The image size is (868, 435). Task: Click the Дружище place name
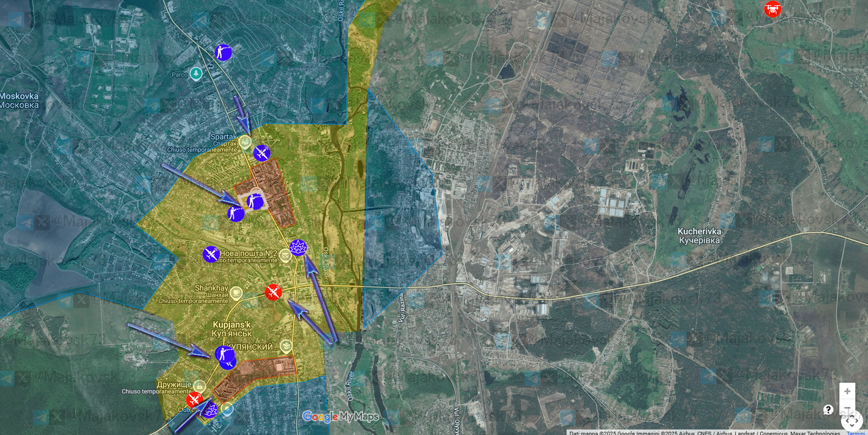pyautogui.click(x=174, y=384)
